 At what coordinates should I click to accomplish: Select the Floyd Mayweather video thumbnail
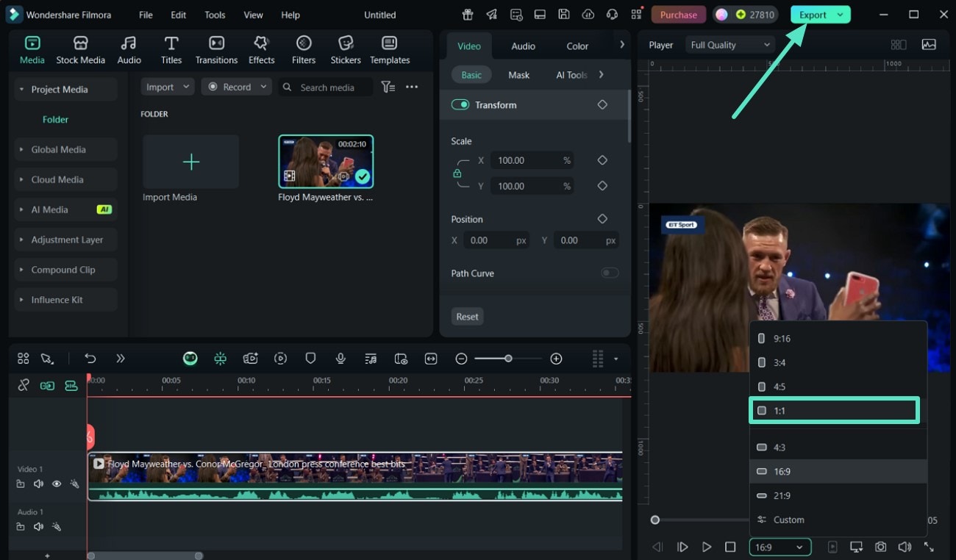click(x=326, y=162)
